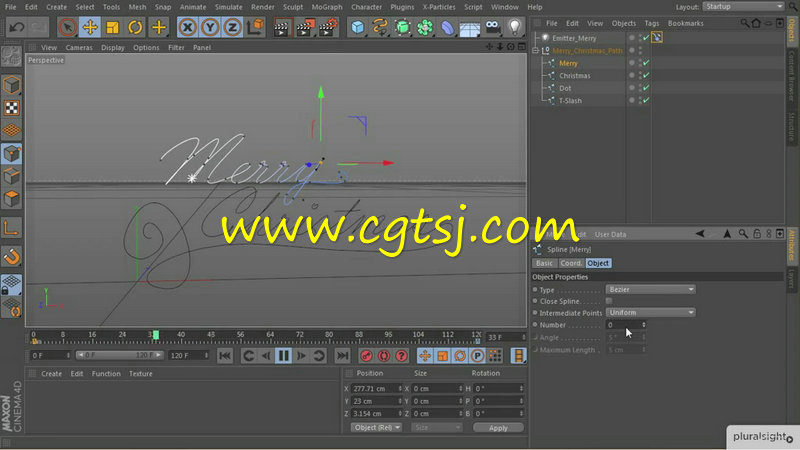Add a Light object
The width and height of the screenshot is (800, 450).
514,28
